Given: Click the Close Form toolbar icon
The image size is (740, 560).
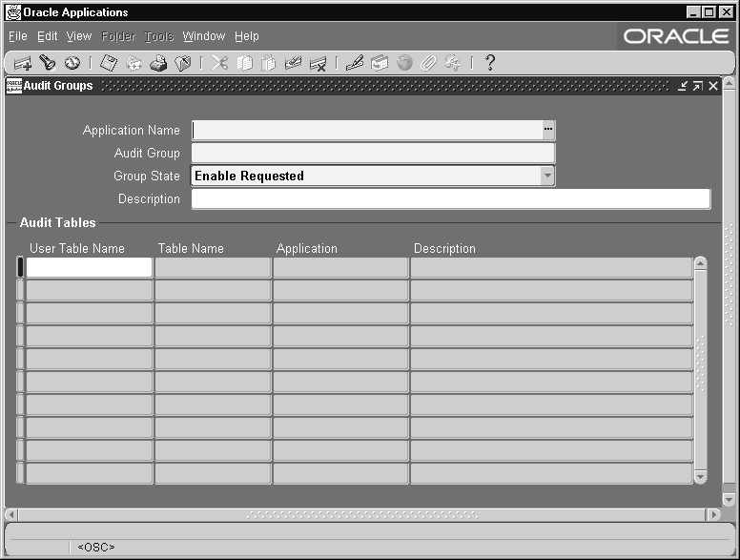Looking at the screenshot, I should (183, 63).
